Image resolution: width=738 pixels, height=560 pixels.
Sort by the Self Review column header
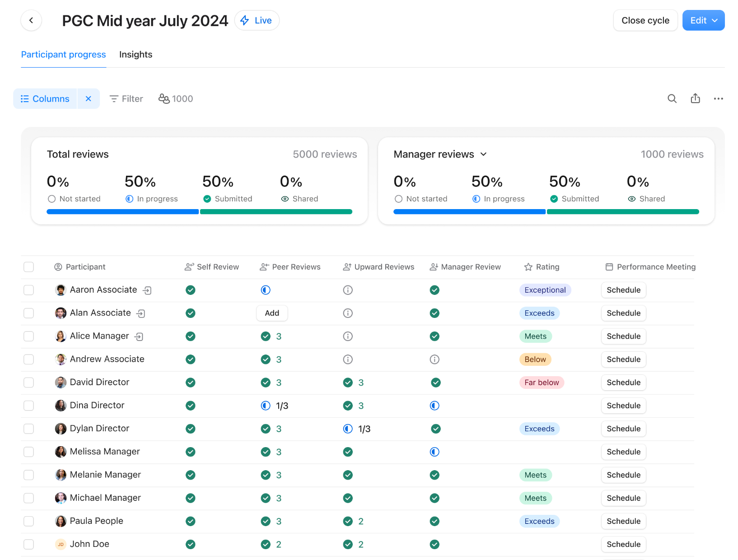pos(212,267)
